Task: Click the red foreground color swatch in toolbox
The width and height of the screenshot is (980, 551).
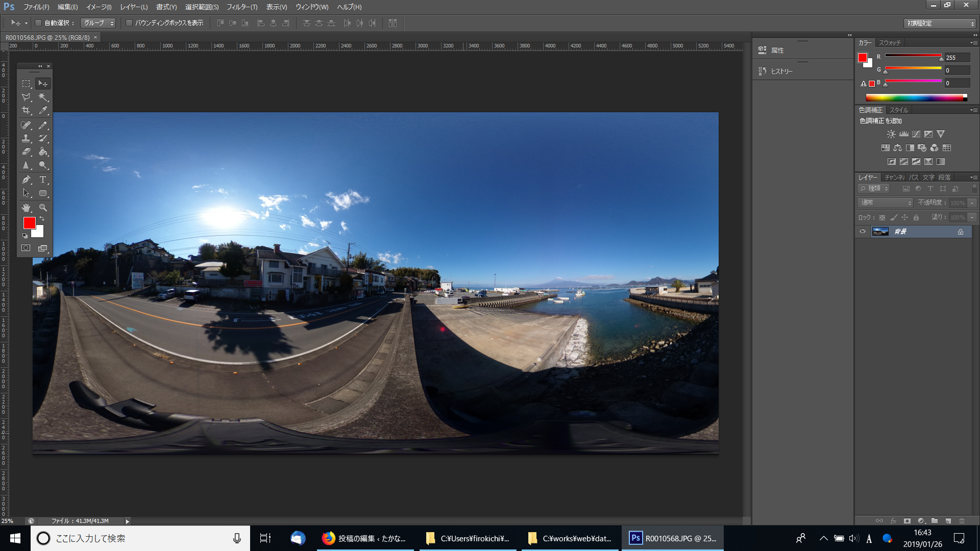Action: click(29, 222)
